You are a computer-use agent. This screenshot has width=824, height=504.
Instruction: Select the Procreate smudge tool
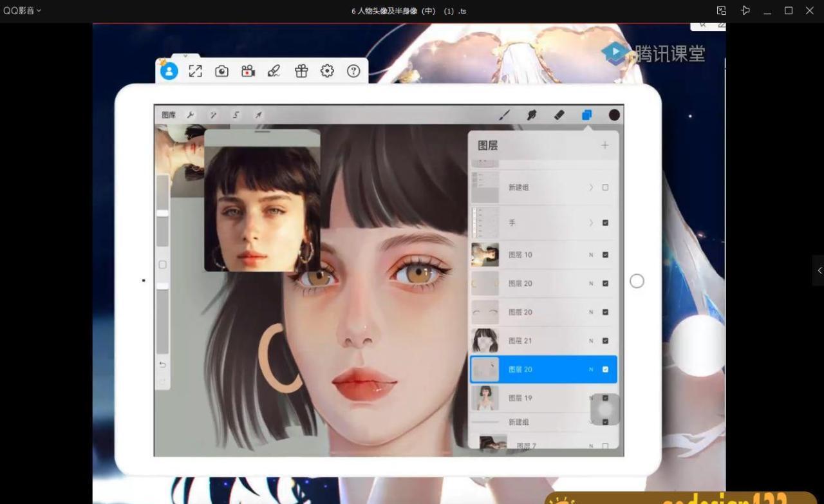coord(532,115)
